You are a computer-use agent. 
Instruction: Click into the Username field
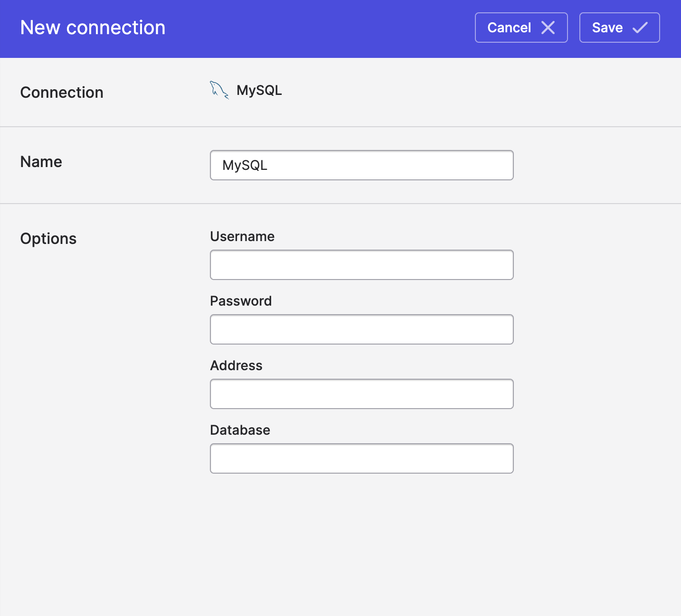pyautogui.click(x=362, y=265)
